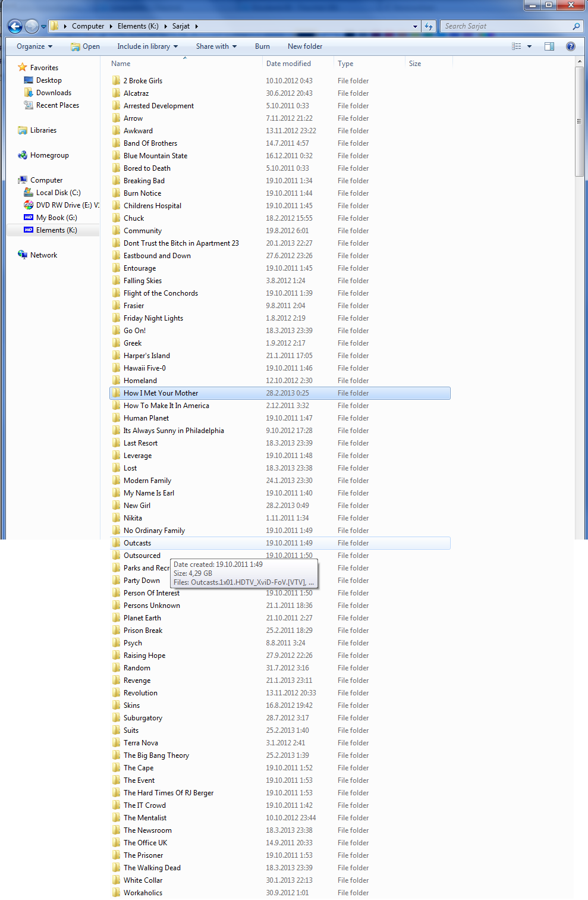
Task: Toggle the preview pane icon
Action: (549, 46)
